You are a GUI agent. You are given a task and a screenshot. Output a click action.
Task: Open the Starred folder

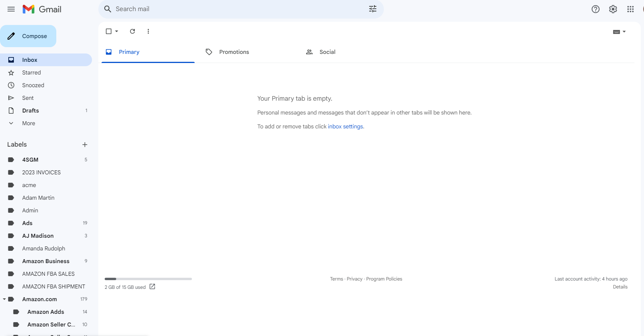tap(46, 73)
